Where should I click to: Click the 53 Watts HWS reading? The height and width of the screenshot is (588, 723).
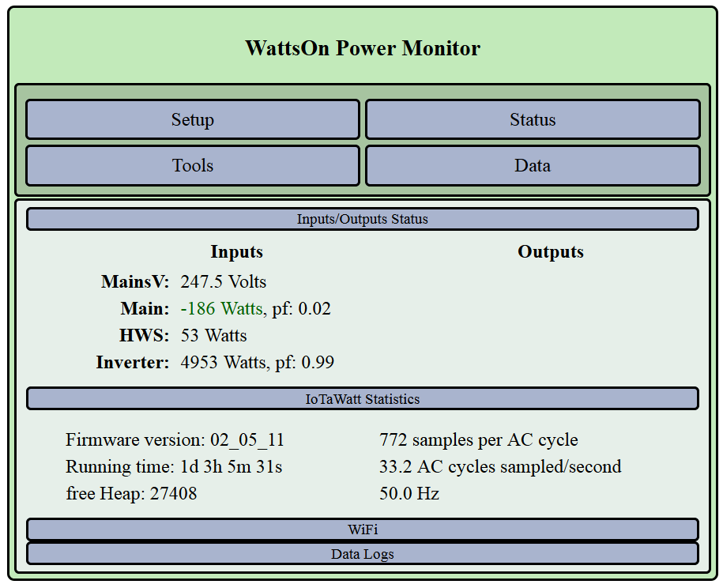(x=213, y=335)
